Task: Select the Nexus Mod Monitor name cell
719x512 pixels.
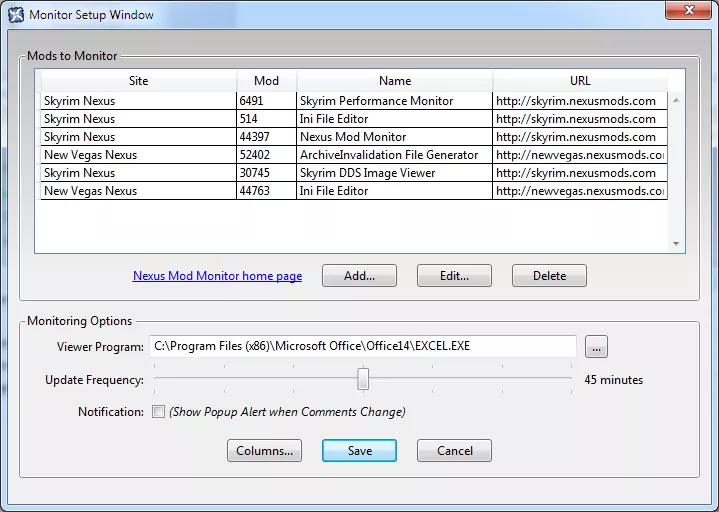Action: click(x=394, y=137)
